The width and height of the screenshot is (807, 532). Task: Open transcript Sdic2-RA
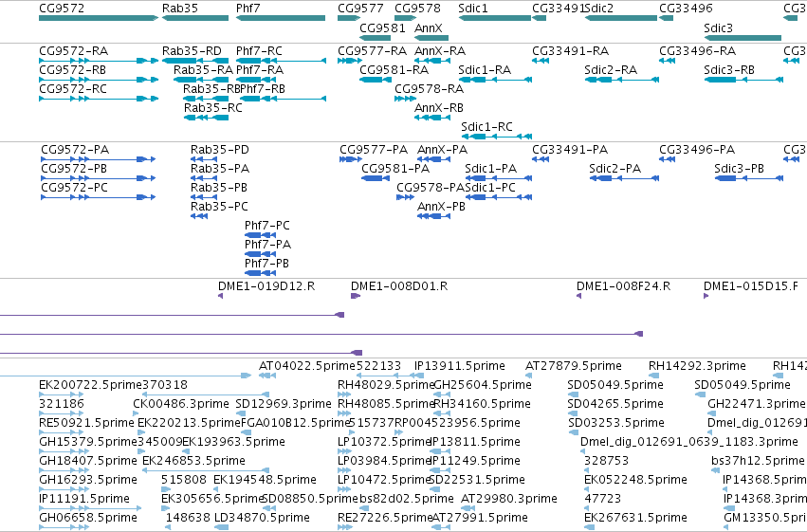click(x=611, y=70)
